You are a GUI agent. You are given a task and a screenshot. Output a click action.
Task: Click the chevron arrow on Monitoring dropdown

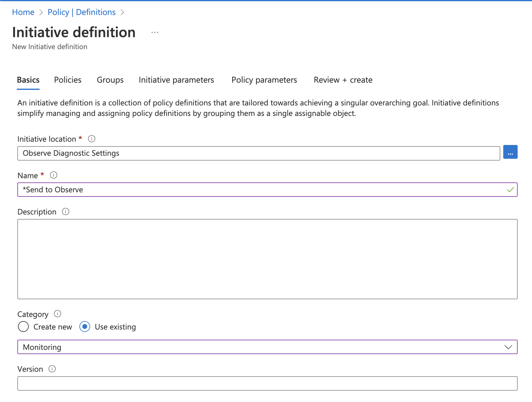pos(508,347)
